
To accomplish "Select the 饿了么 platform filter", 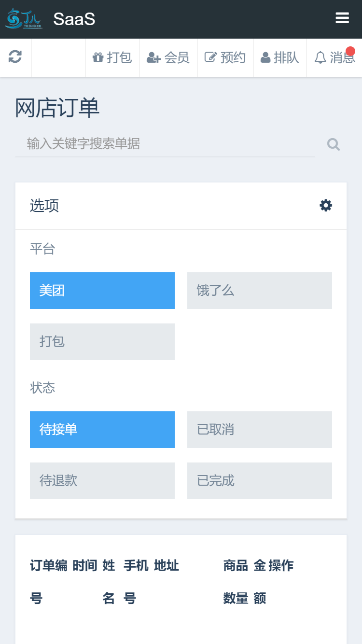I will (x=260, y=291).
